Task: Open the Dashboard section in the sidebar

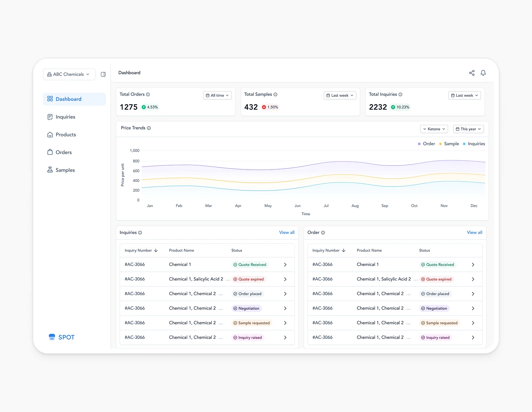Action: pos(69,99)
